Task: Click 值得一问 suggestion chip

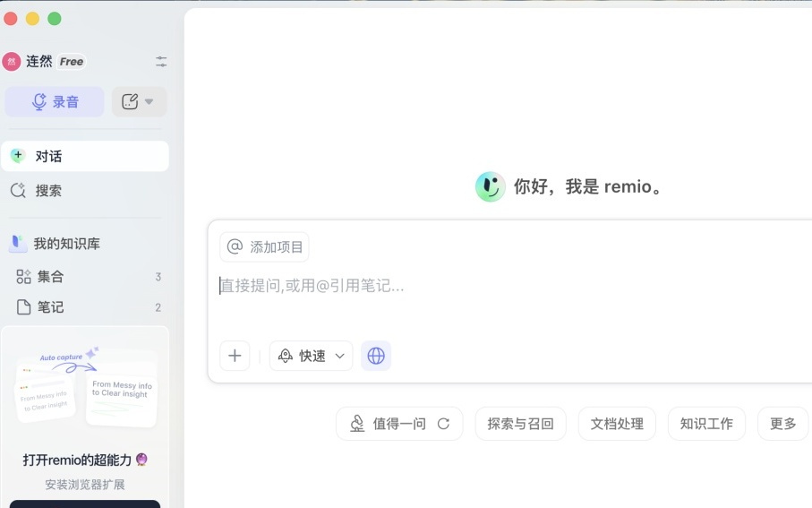Action: coord(399,424)
